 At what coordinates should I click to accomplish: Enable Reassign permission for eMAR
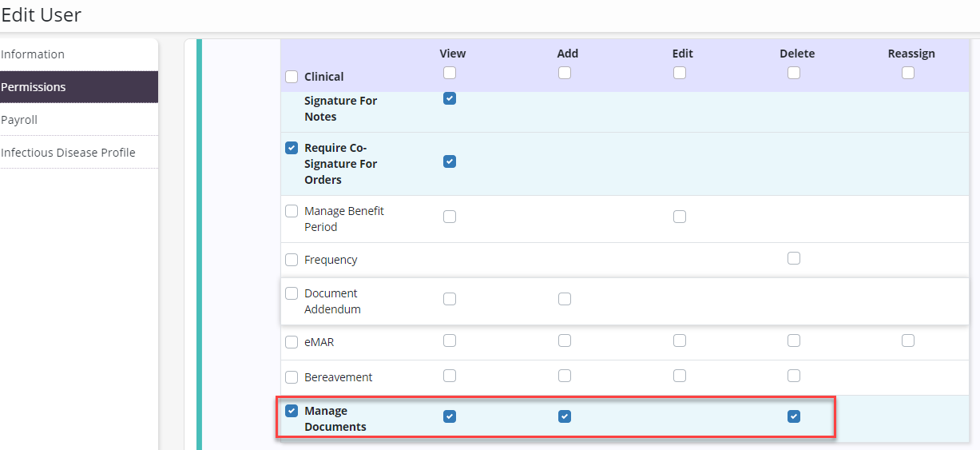coord(908,340)
